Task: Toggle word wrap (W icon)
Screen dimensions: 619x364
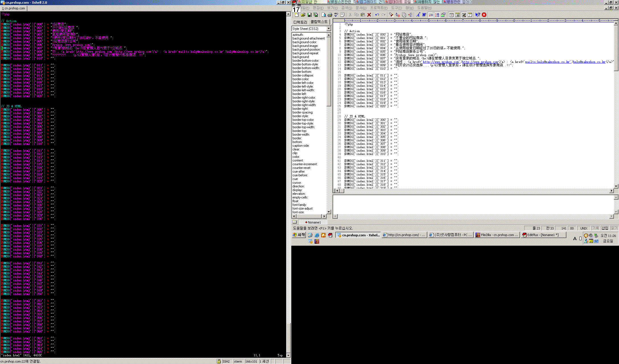Action: [x=424, y=15]
